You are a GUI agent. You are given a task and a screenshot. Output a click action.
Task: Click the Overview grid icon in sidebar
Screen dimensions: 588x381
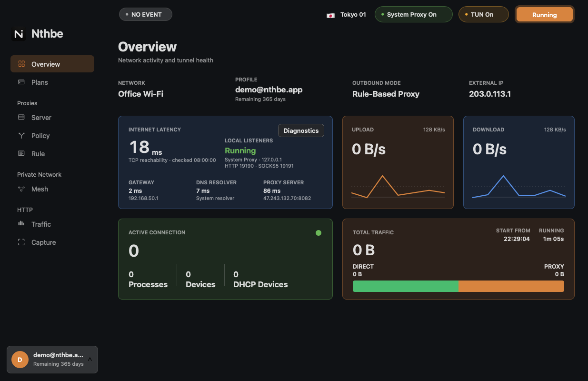click(21, 64)
